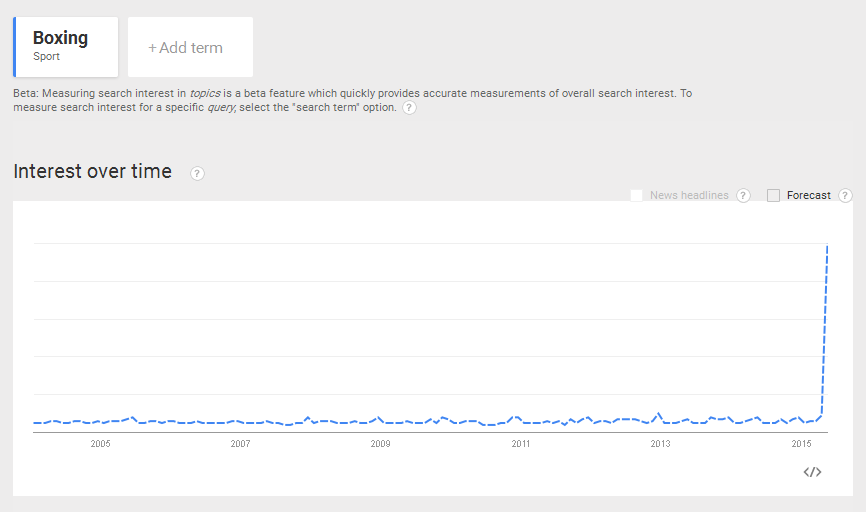Image resolution: width=866 pixels, height=512 pixels.
Task: Click the 2005 axis label
Action: pyautogui.click(x=101, y=444)
